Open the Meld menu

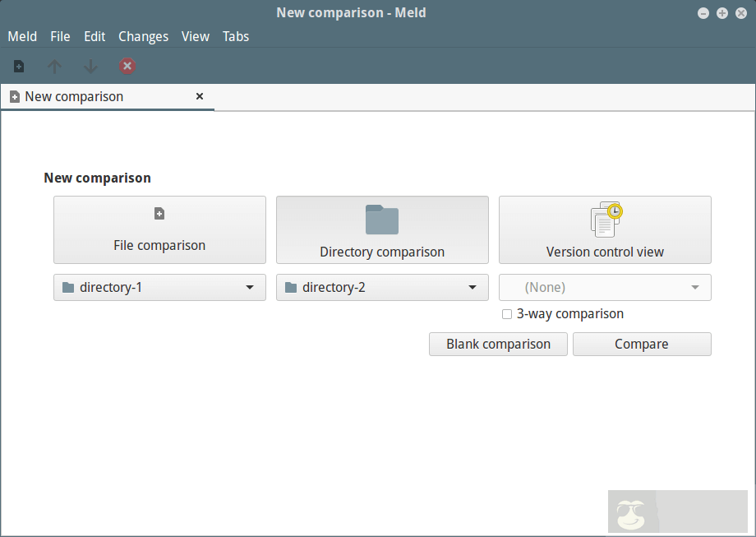click(22, 36)
